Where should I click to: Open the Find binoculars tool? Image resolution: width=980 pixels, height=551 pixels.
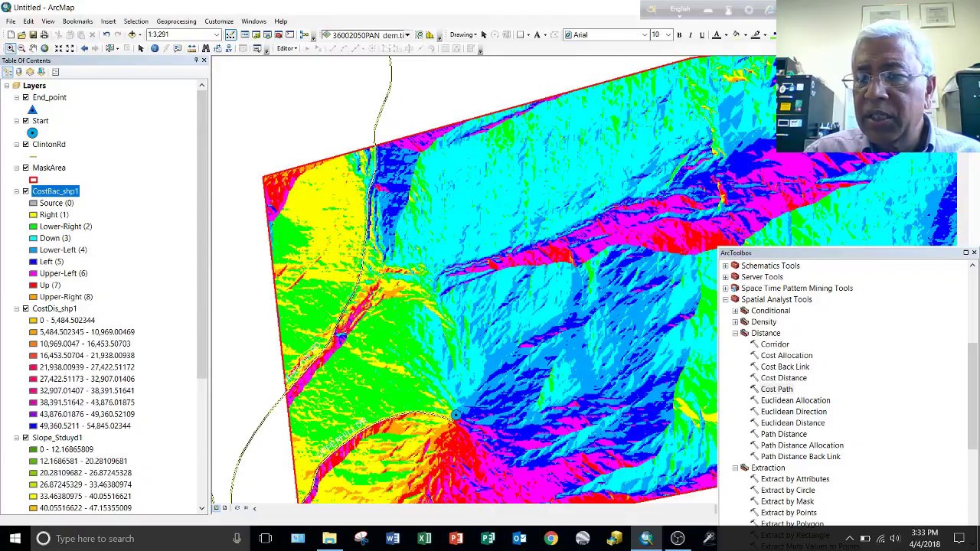tap(206, 49)
